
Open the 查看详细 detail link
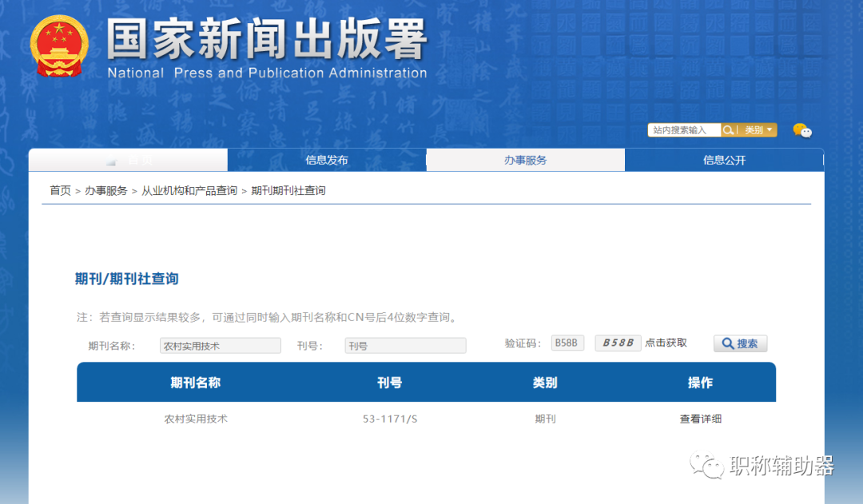coord(699,419)
